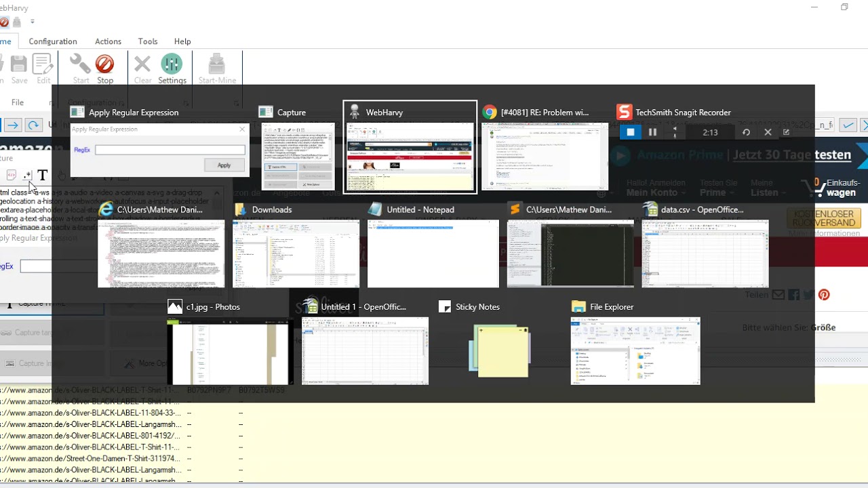Click scroll up arrow in Capture text box
Image resolution: width=868 pixels, height=488 pixels.
click(217, 193)
